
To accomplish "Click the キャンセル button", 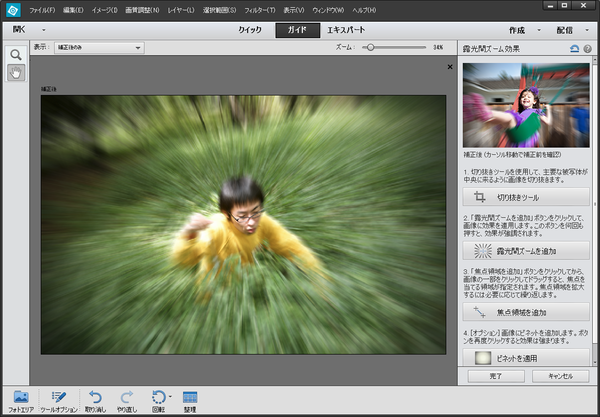I will click(561, 376).
